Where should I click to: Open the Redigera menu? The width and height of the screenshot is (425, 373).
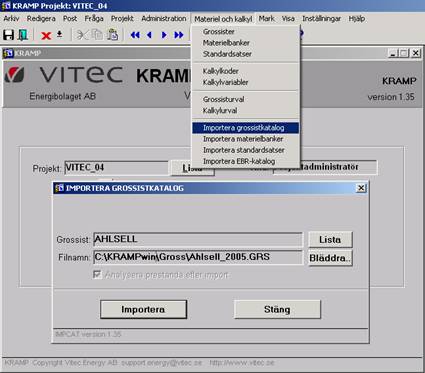41,19
